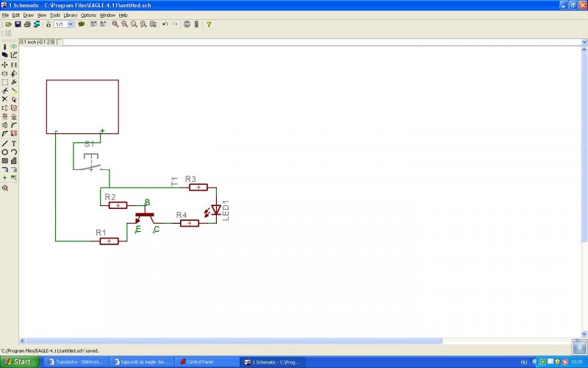Select the Wire line tool

4,144
